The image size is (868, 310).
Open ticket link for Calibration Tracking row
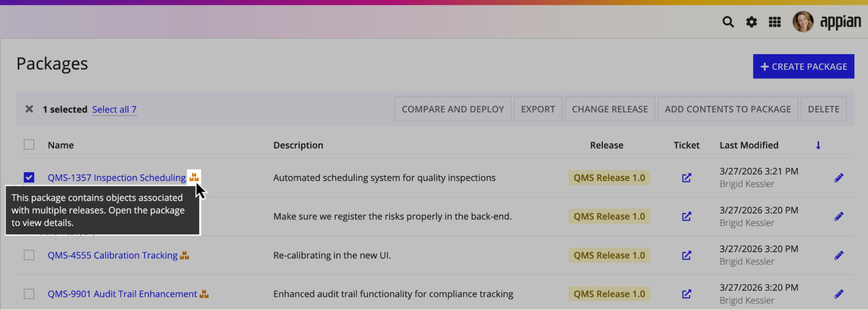coord(686,255)
